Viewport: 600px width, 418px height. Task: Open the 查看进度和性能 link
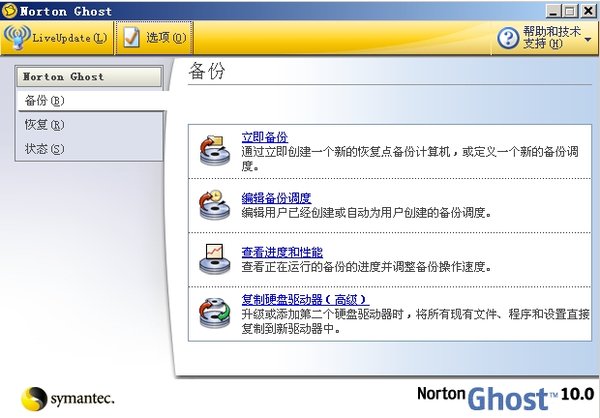(x=282, y=252)
